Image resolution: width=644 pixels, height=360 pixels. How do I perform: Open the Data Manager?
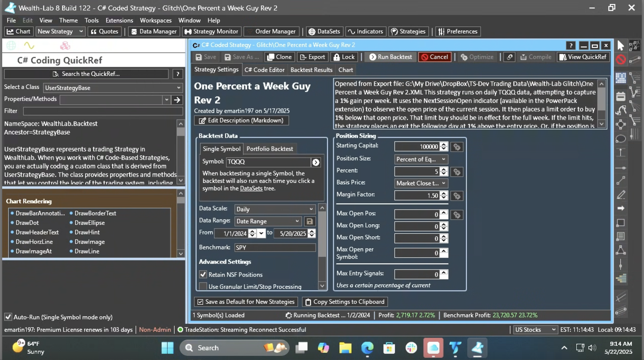(154, 31)
